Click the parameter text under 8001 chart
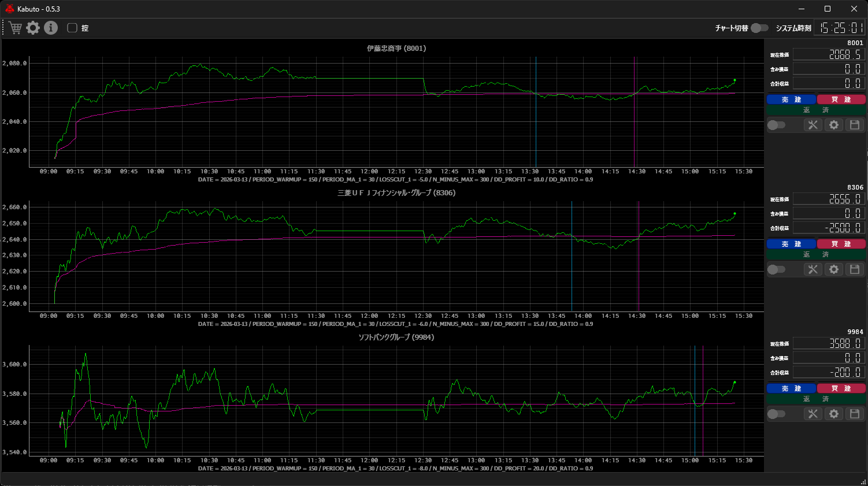This screenshot has width=868, height=486. click(395, 180)
